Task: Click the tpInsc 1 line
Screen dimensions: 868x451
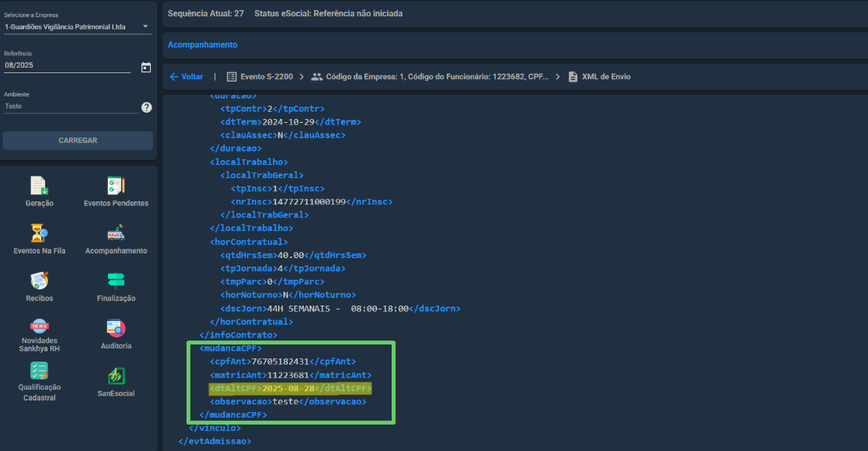Action: click(277, 188)
